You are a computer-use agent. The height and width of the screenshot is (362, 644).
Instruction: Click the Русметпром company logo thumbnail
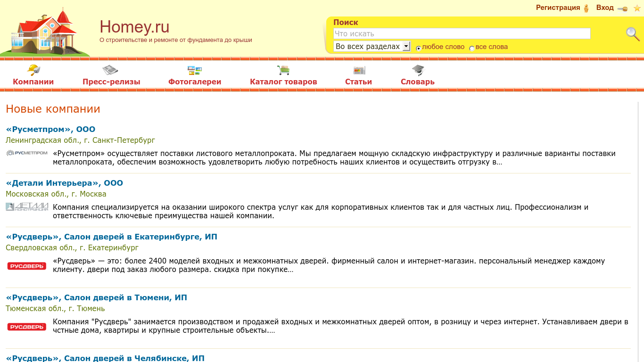27,153
